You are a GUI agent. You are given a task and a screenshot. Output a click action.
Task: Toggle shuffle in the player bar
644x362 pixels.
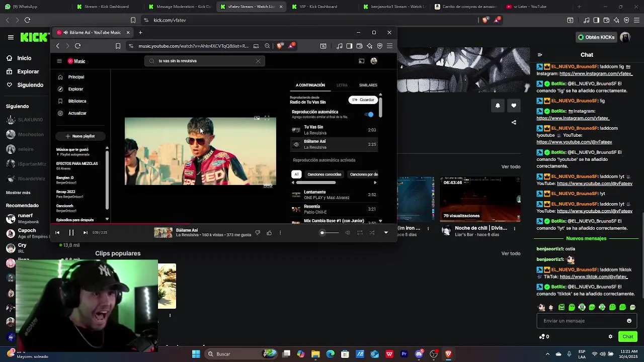tap(372, 233)
